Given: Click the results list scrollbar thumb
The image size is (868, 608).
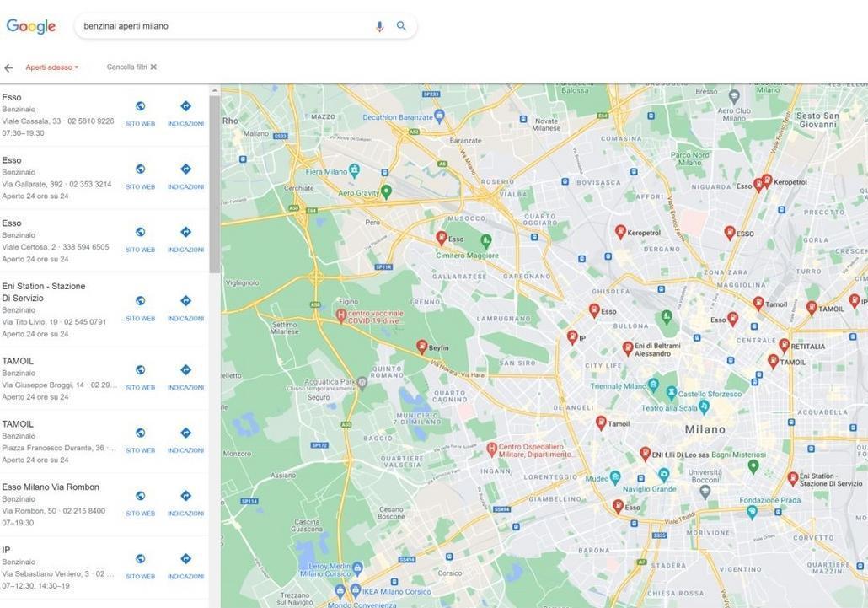Looking at the screenshot, I should pos(215,184).
